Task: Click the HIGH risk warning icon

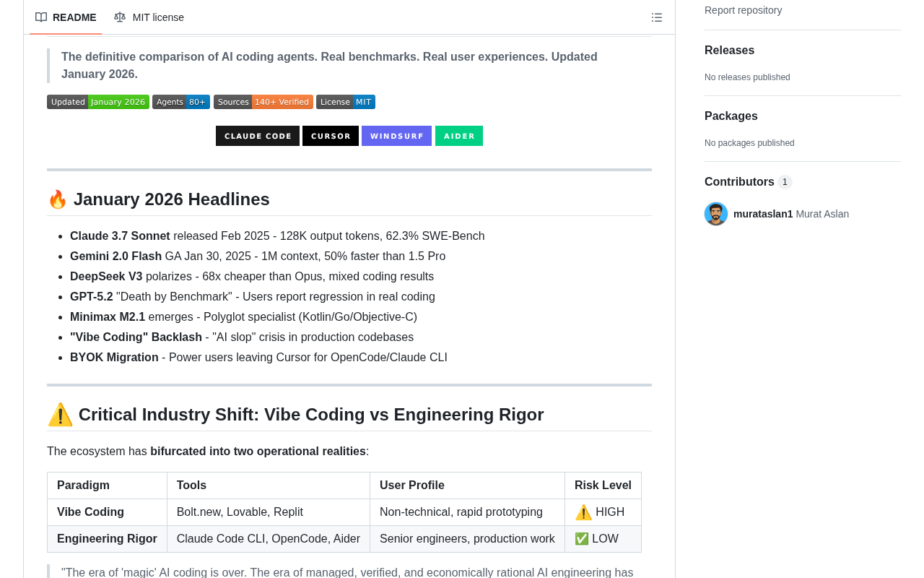Action: [583, 512]
